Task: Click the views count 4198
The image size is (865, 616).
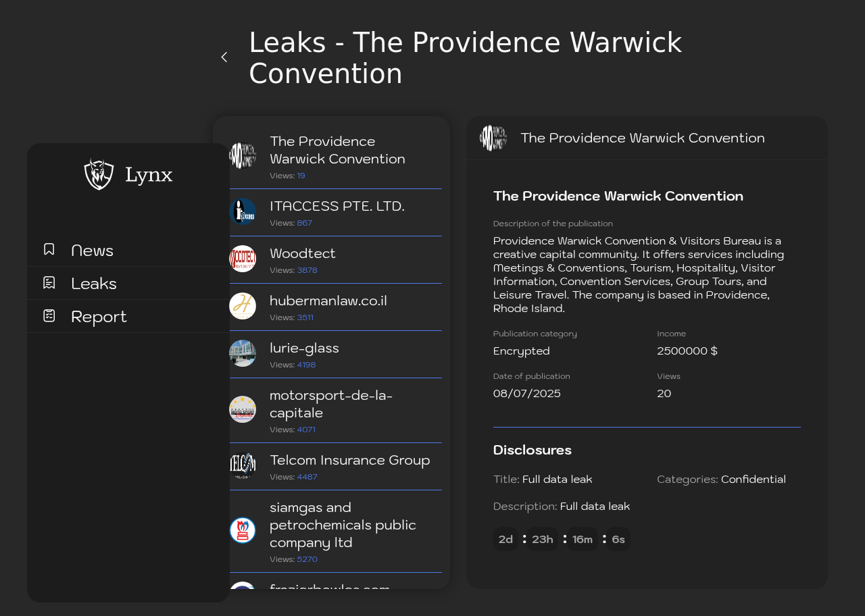Action: pyautogui.click(x=307, y=365)
